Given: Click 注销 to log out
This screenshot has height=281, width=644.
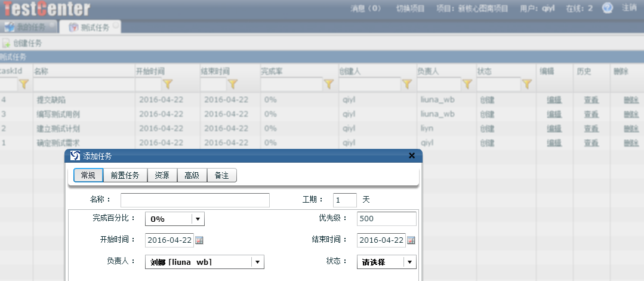Looking at the screenshot, I should pos(629,8).
